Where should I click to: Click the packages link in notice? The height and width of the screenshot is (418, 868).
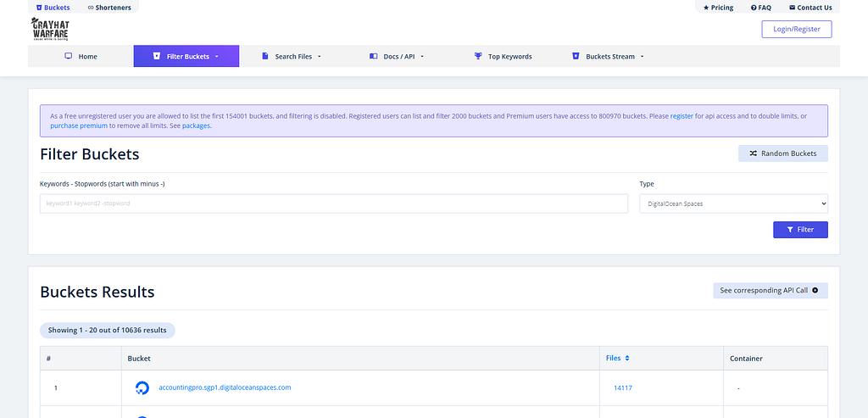(x=196, y=125)
